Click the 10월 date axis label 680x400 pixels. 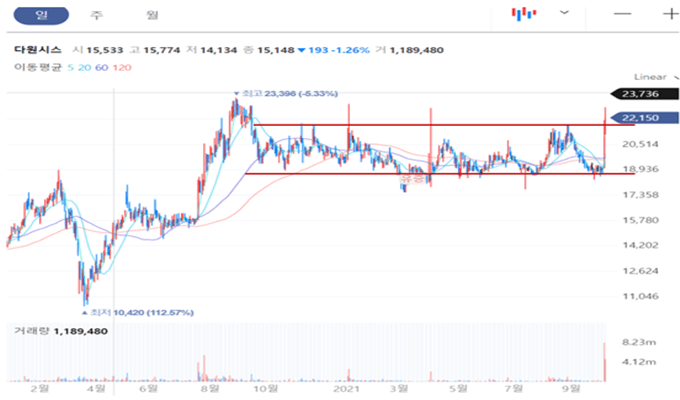[265, 388]
